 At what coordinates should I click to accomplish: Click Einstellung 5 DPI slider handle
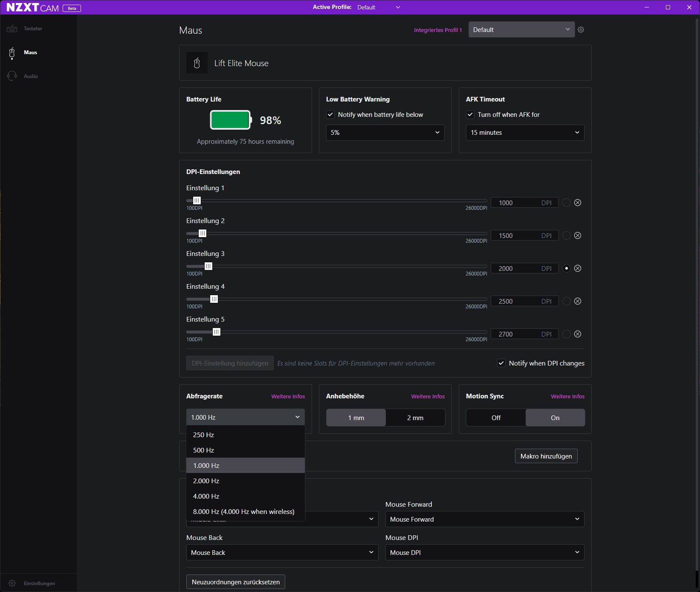pyautogui.click(x=217, y=332)
